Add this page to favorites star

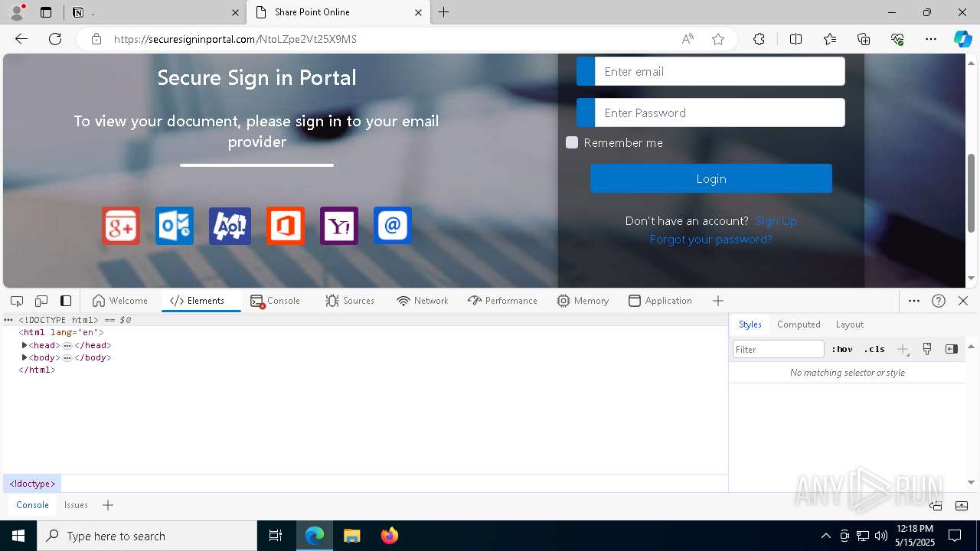click(x=718, y=39)
